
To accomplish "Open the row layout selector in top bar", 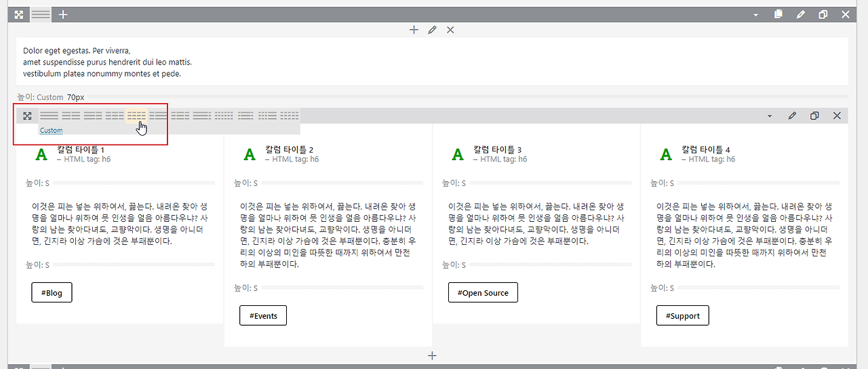I will 41,14.
